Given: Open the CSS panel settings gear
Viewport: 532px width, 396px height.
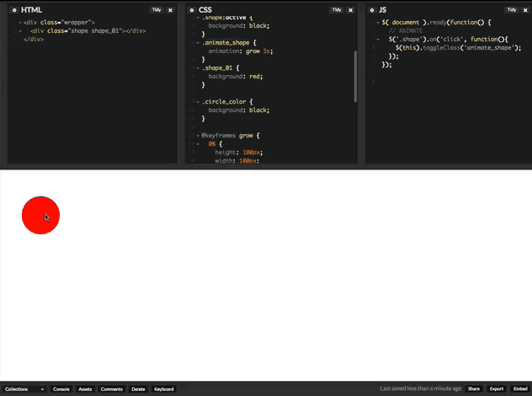Looking at the screenshot, I should [x=192, y=10].
